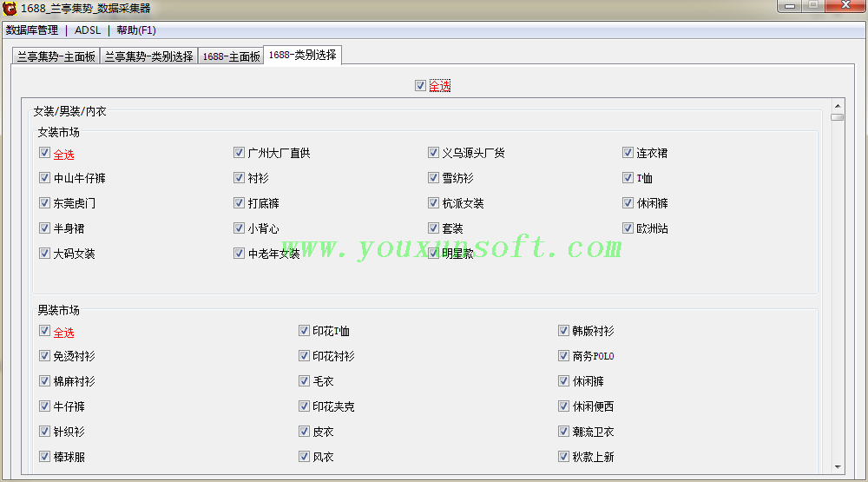The height and width of the screenshot is (482, 868).
Task: Toggle 全选 in the 女装市场 group
Action: (x=45, y=152)
